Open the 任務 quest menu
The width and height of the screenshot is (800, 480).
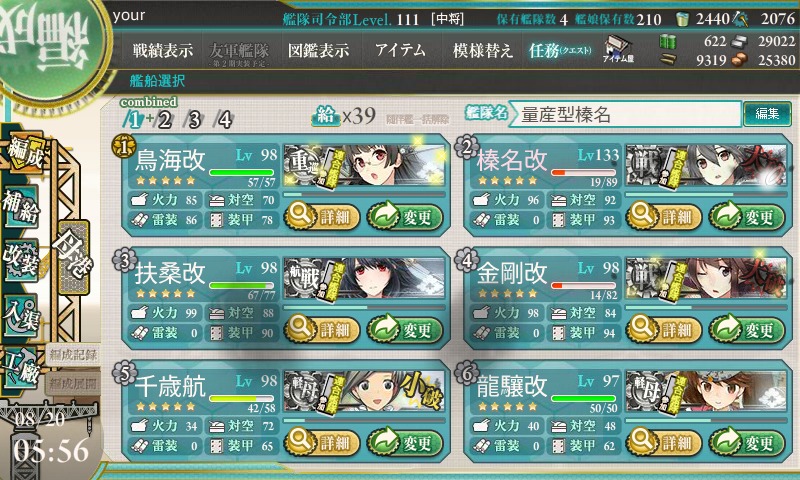tap(560, 50)
